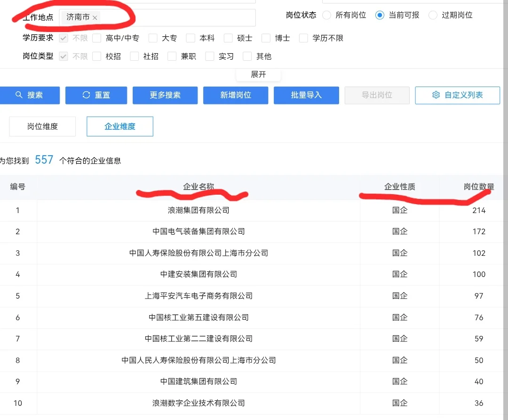The width and height of the screenshot is (508, 420).
Task: Check 本科 education requirement
Action: click(x=190, y=38)
